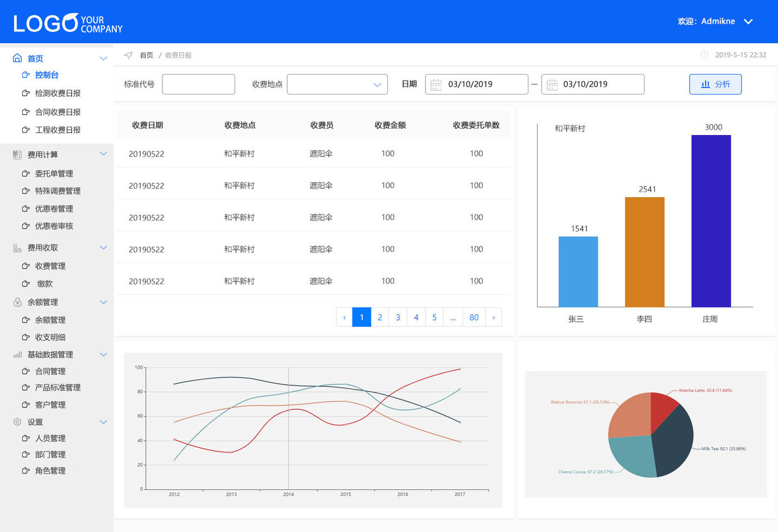Click the 收费金额 column header
This screenshot has height=532, width=778.
click(x=390, y=125)
